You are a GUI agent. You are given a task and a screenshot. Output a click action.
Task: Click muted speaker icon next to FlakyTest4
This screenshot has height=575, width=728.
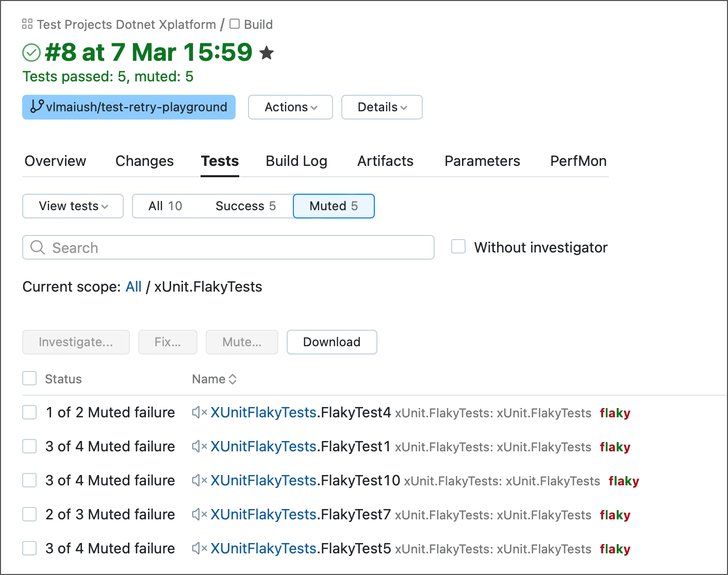click(x=199, y=412)
